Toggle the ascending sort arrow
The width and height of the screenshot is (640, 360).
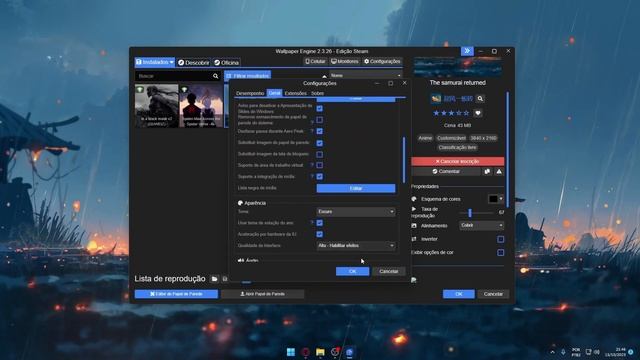[x=324, y=76]
